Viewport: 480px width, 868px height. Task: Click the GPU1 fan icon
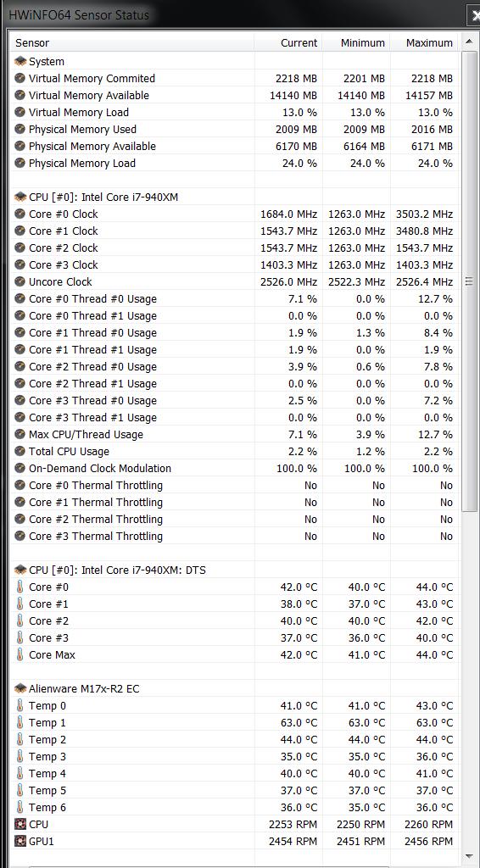tap(20, 842)
